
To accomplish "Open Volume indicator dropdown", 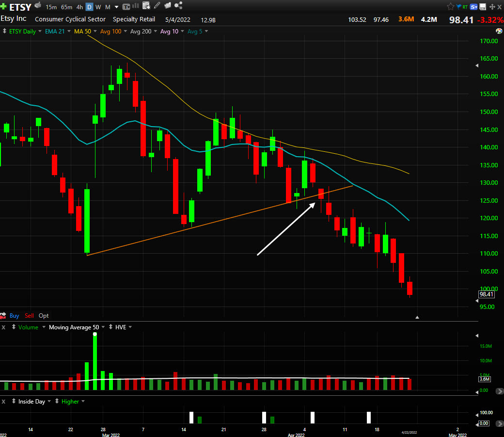I will (x=44, y=327).
